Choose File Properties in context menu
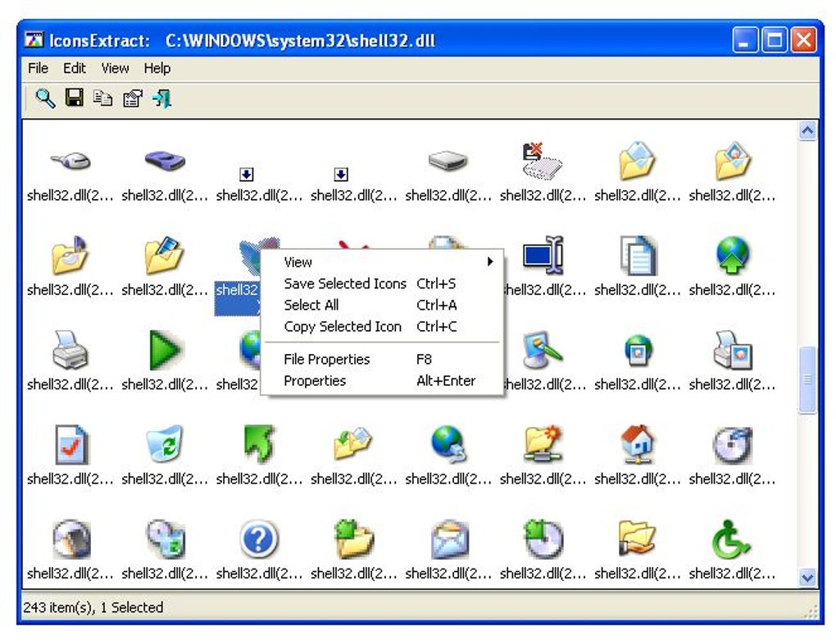Viewport: 836px width, 644px height. 382,360
